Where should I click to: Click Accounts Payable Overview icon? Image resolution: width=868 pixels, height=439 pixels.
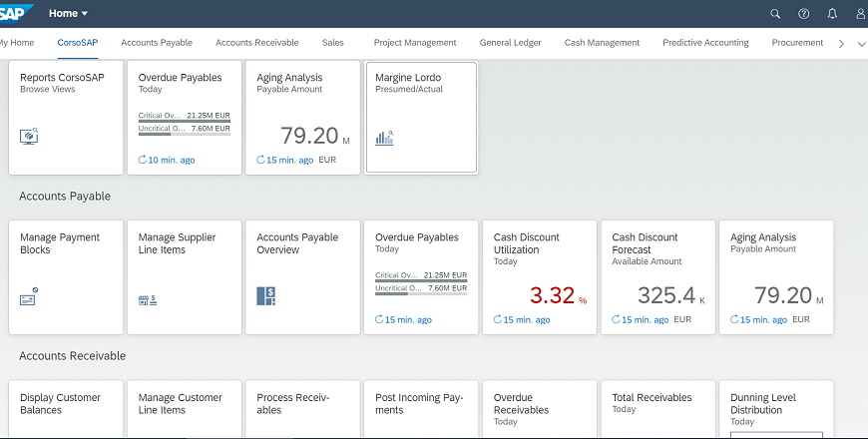pos(265,296)
